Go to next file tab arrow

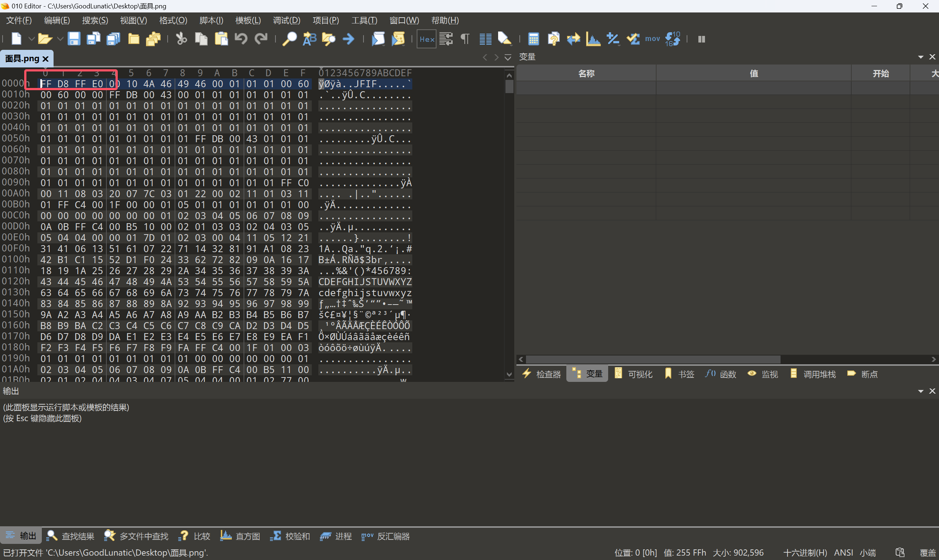pos(497,58)
